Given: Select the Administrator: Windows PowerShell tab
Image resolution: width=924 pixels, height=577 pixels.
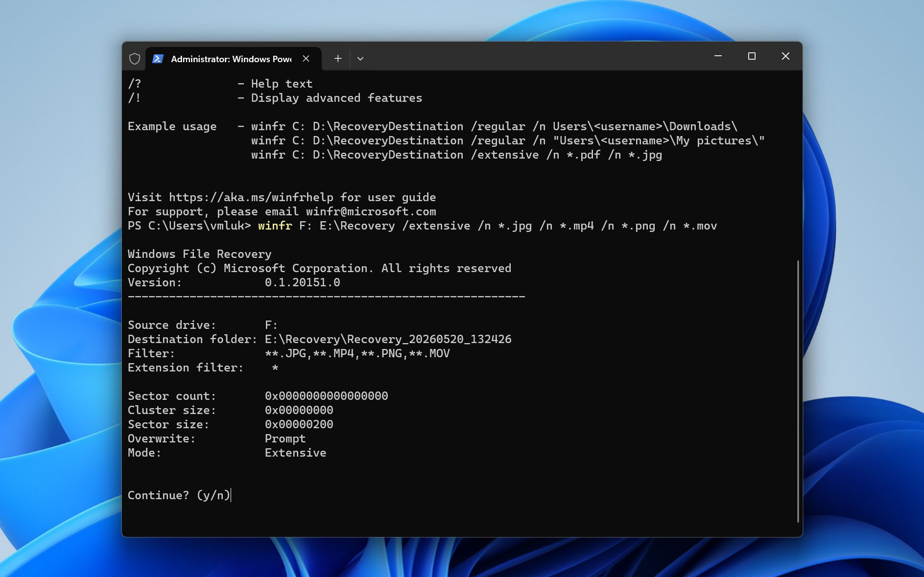Looking at the screenshot, I should point(234,59).
